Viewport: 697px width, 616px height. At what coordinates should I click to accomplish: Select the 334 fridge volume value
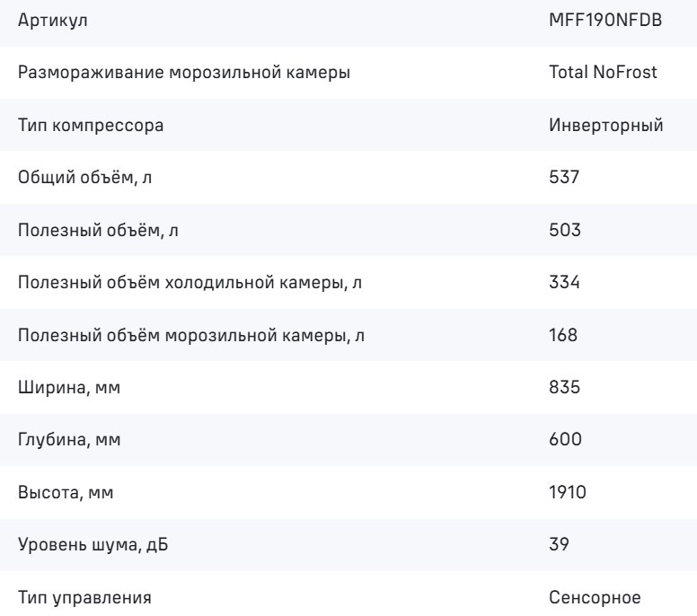pos(564,282)
